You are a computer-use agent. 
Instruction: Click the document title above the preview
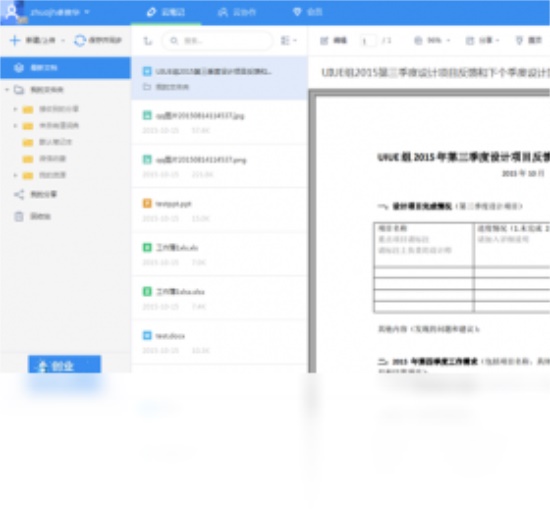click(435, 73)
